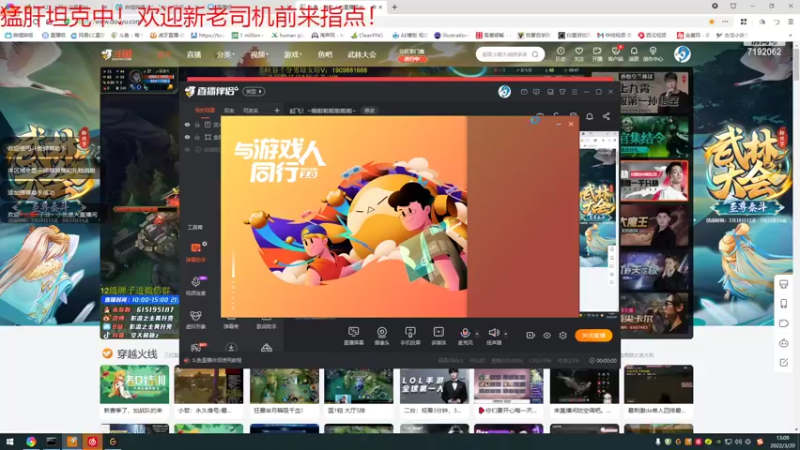800x450 pixels.
Task: Click 斗鱼直播伴侣使用教程 link in status bar
Action: click(x=217, y=360)
